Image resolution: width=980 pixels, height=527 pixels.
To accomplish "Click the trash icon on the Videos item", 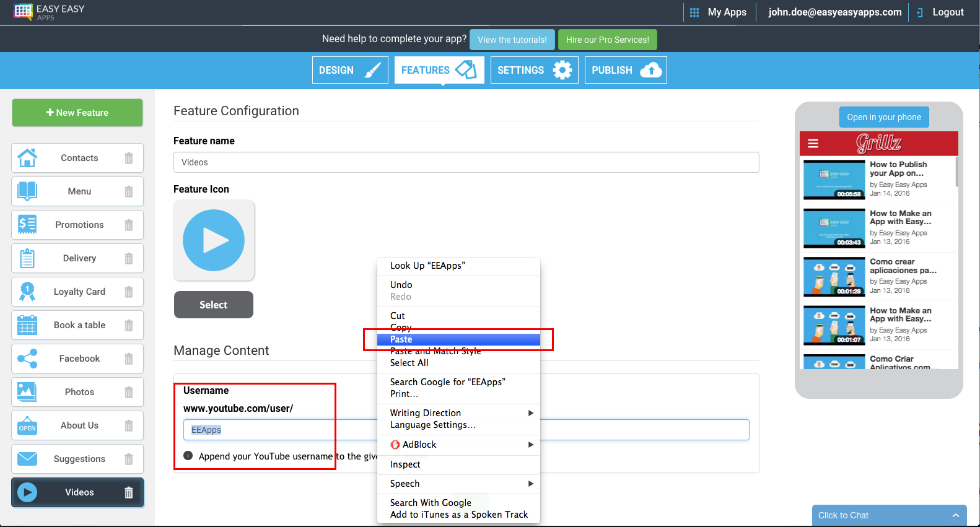I will point(129,492).
